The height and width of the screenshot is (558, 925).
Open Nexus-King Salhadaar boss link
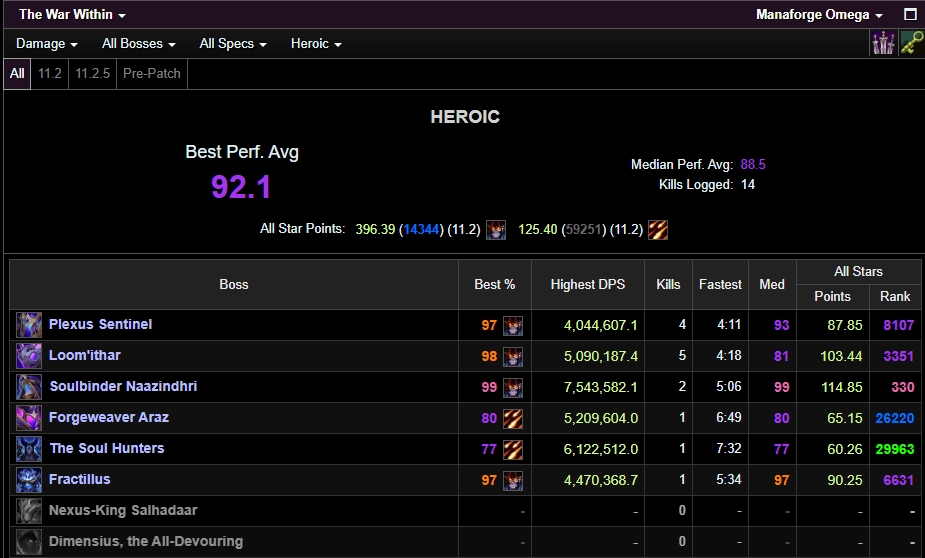(x=123, y=510)
